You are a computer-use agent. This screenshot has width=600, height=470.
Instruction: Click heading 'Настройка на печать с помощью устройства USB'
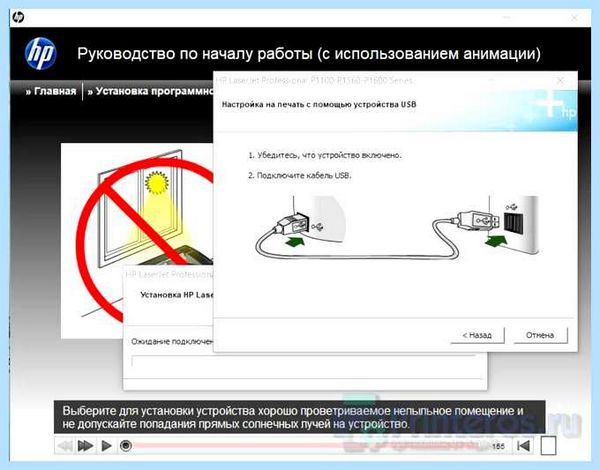[319, 104]
